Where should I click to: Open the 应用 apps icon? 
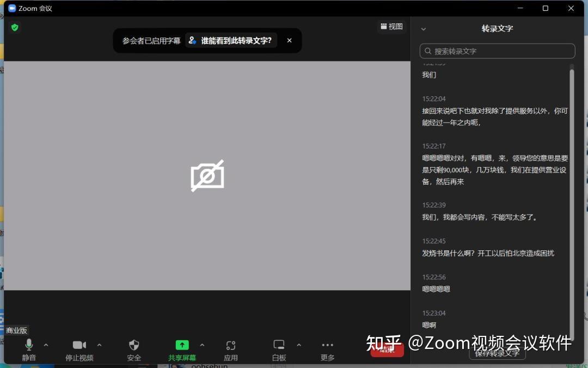(x=231, y=345)
